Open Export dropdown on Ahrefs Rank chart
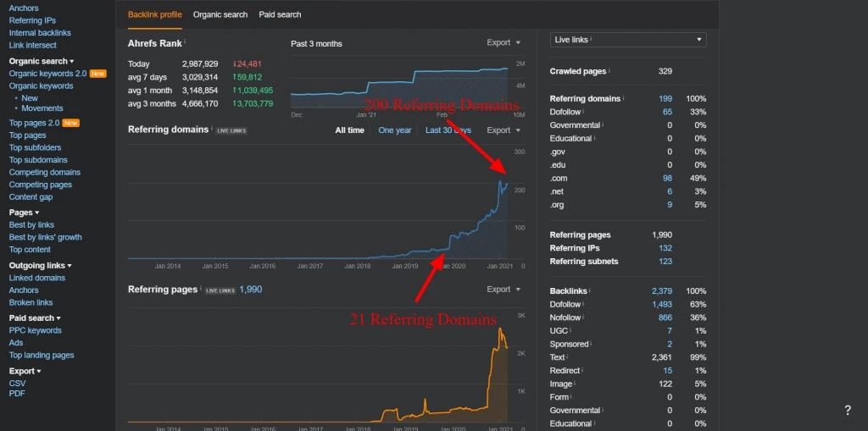The height and width of the screenshot is (431, 868). tap(504, 42)
